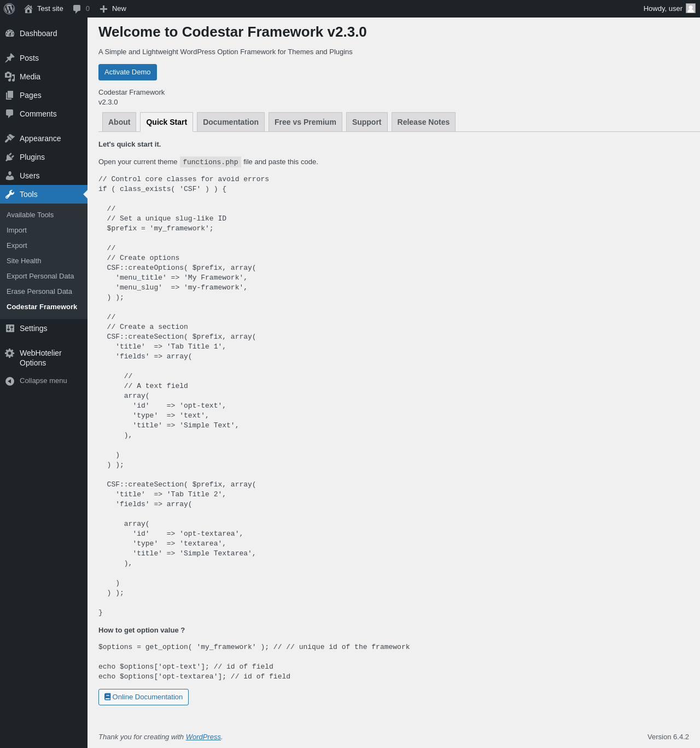This screenshot has height=748, width=700.
Task: Switch to the Release Notes tab
Action: point(423,122)
